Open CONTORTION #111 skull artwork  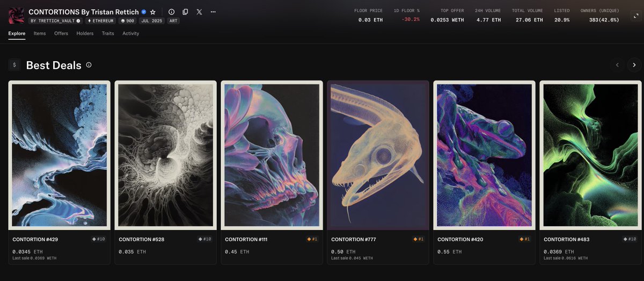[x=272, y=155]
